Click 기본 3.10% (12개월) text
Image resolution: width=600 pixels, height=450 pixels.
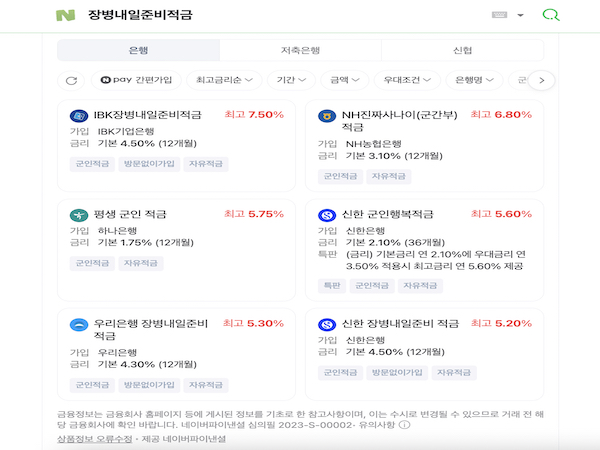pyautogui.click(x=394, y=156)
